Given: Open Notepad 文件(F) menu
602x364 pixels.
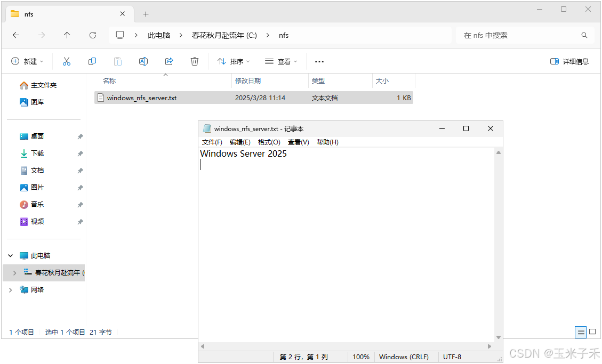Looking at the screenshot, I should click(x=212, y=142).
